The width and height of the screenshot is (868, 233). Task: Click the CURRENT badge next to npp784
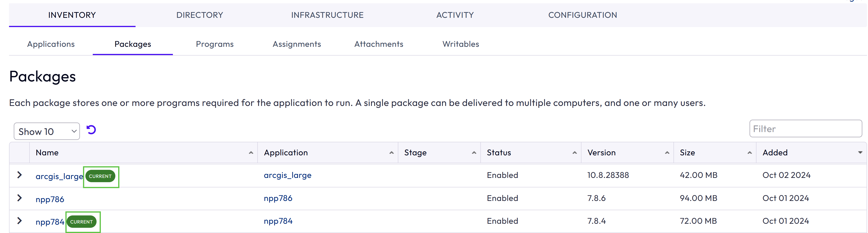(x=82, y=222)
